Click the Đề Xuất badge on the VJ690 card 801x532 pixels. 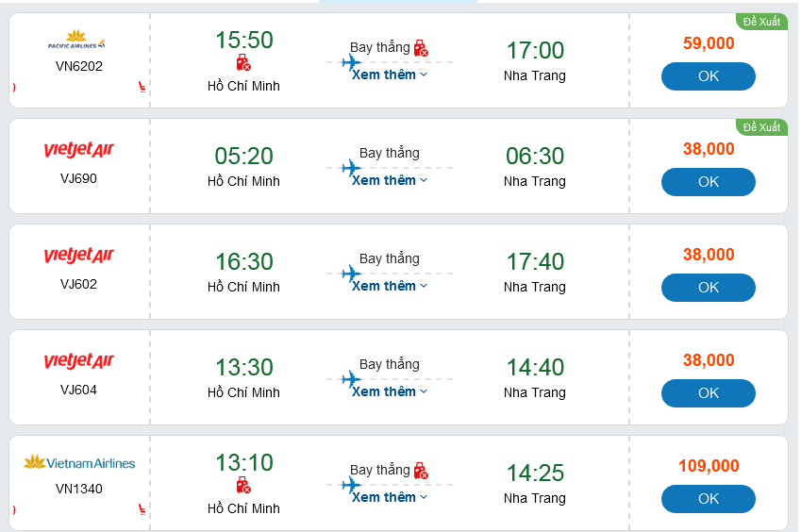click(761, 127)
